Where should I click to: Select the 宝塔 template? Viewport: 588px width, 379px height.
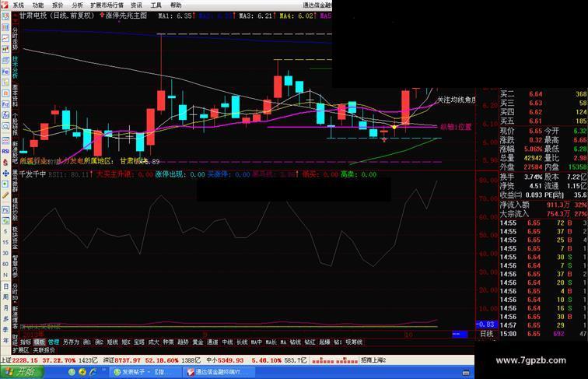click(x=139, y=342)
